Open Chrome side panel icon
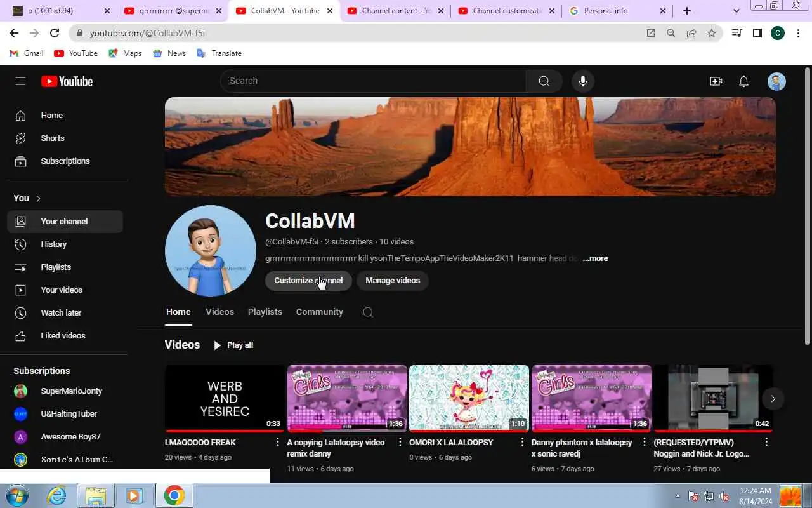Screen dimensions: 812x508 757,33
